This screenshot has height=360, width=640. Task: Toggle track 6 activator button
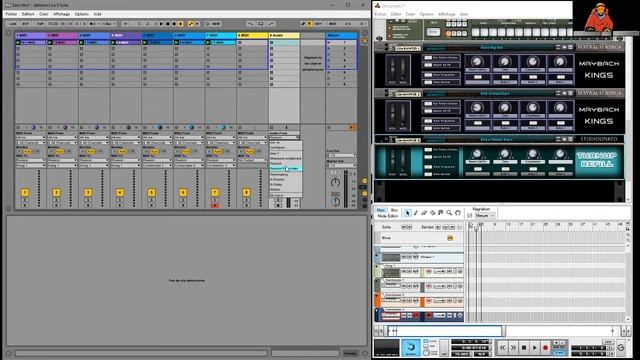tap(183, 192)
